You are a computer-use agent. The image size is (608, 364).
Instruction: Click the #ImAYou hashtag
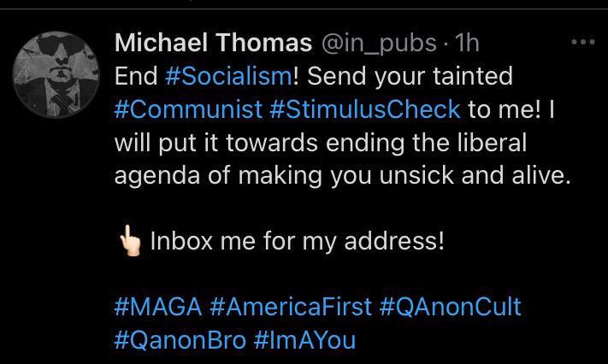(304, 340)
